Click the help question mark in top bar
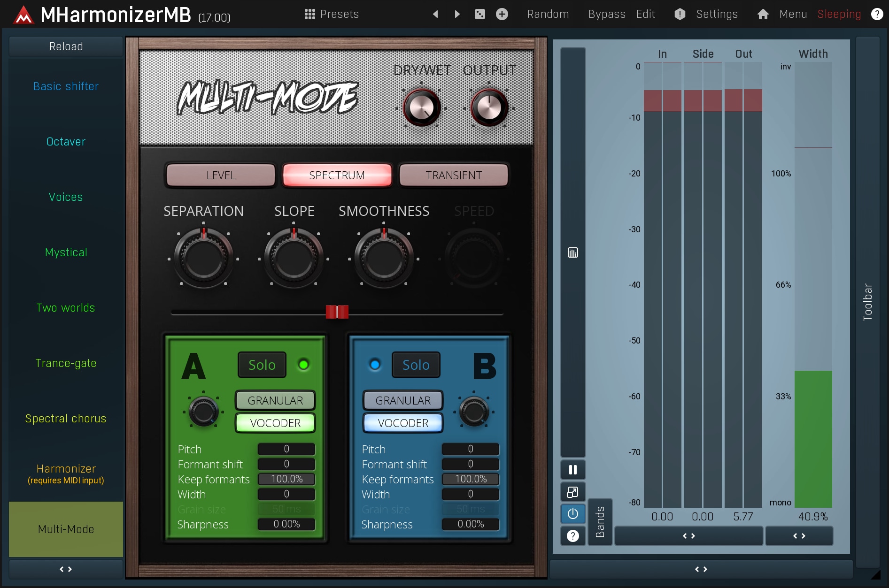 (876, 14)
